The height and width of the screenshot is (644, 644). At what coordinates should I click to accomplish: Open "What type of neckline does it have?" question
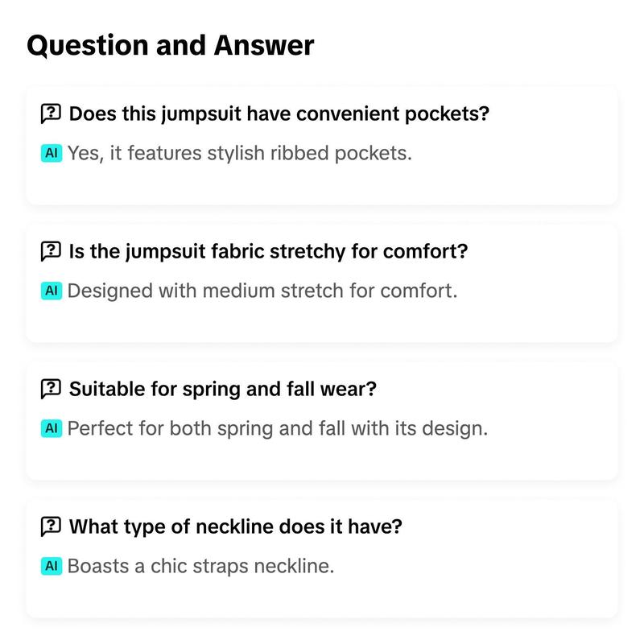pyautogui.click(x=235, y=526)
